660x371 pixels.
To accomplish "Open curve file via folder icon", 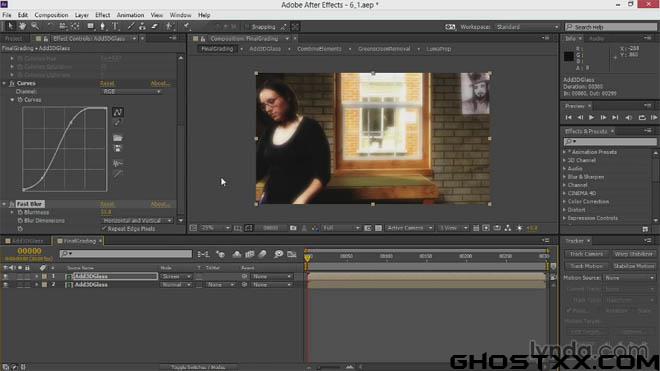I will (118, 138).
